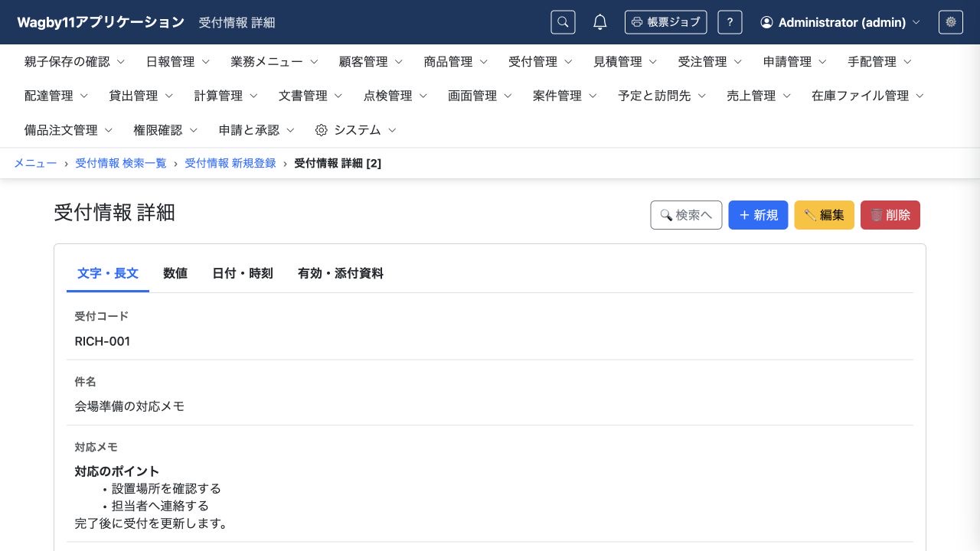Screen dimensions: 980x551
Task: Open the 権限確認 menu
Action: click(x=166, y=130)
